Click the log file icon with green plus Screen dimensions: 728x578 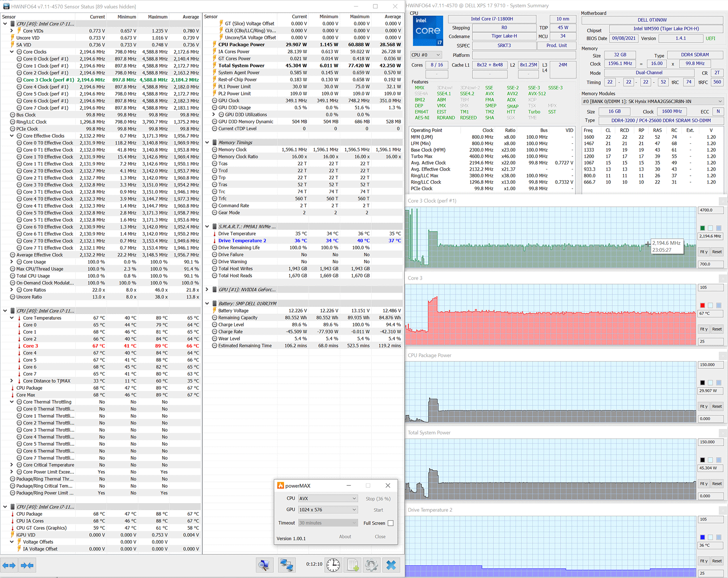coord(353,565)
